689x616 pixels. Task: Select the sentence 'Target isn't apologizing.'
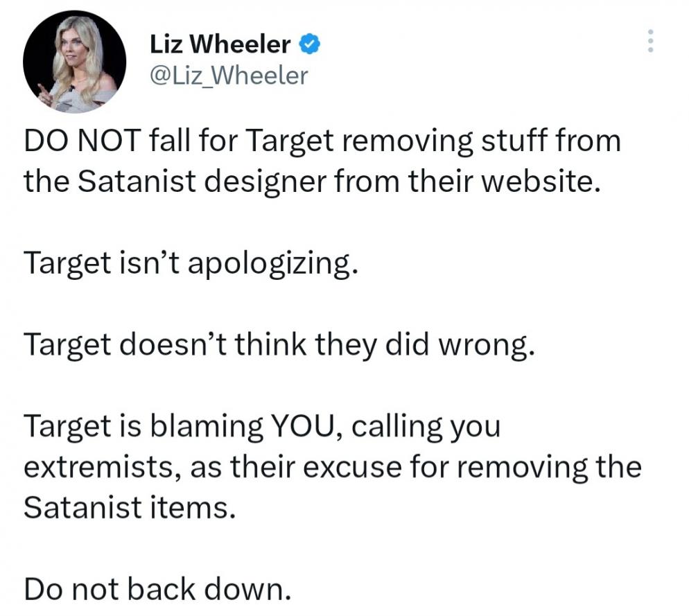tap(191, 263)
